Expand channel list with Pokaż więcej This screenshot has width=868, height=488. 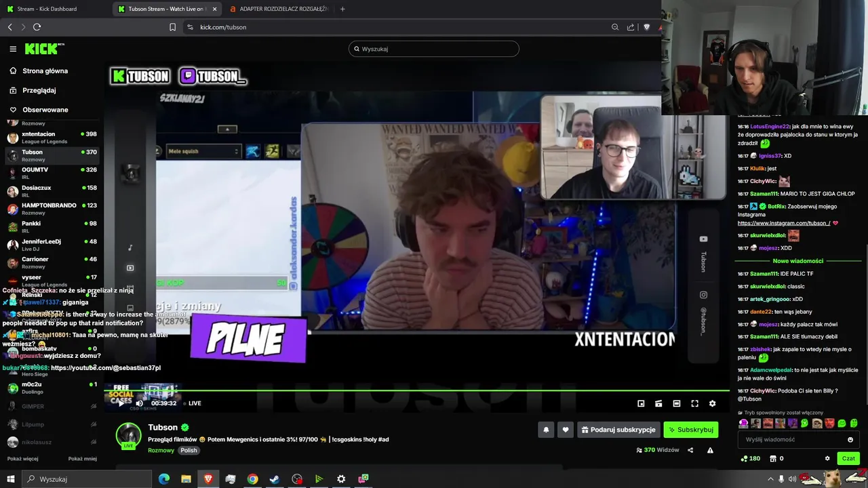[x=22, y=459]
